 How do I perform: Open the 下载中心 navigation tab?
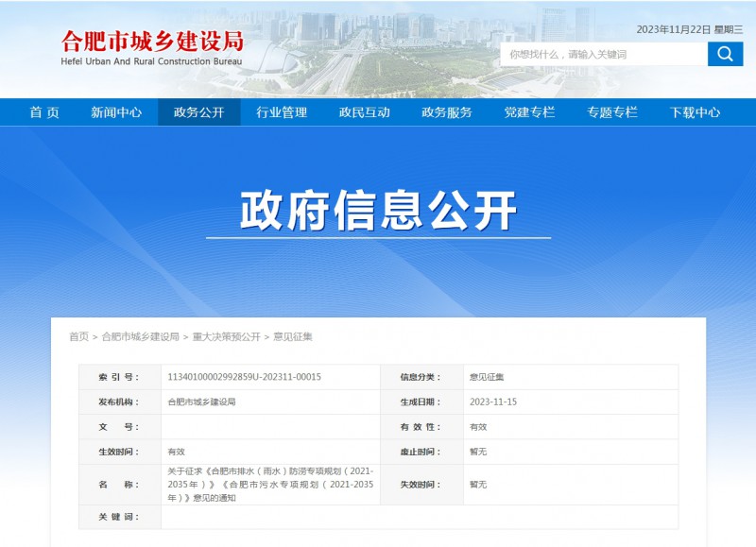tap(695, 112)
